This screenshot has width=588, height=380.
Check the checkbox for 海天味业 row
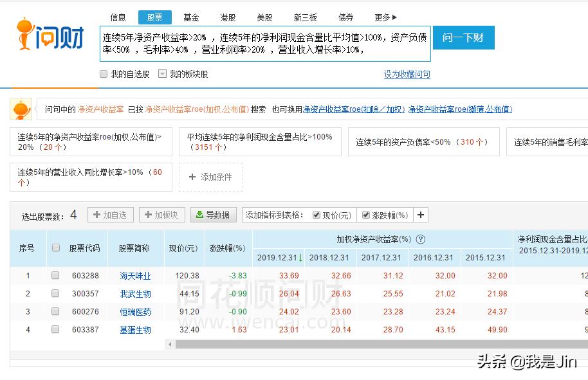[55, 275]
